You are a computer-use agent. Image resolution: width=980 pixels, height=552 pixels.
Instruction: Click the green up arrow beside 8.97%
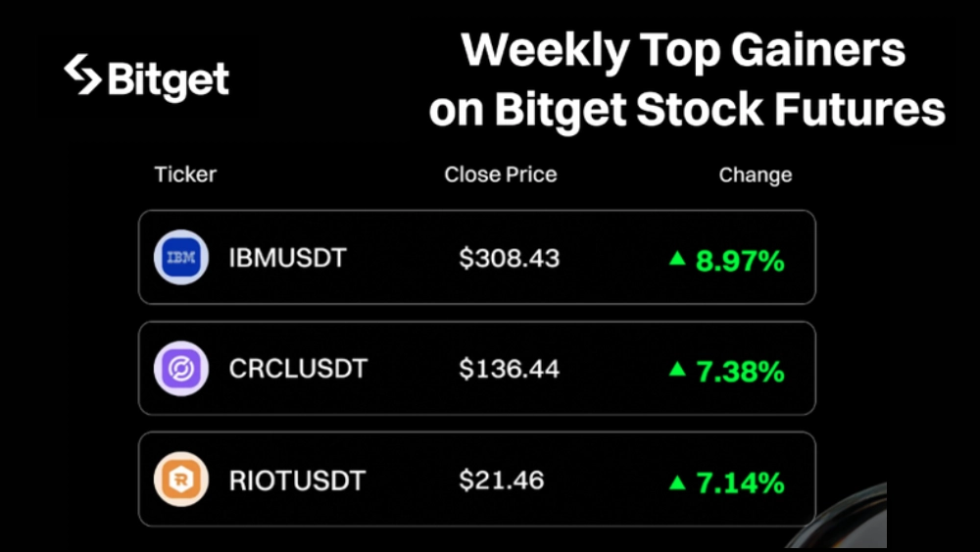[677, 259]
